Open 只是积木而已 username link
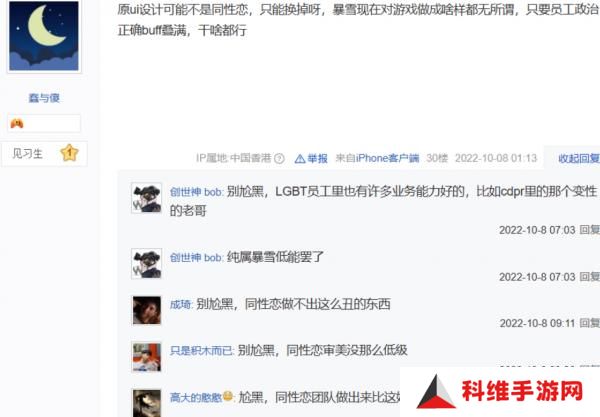The image size is (600, 417). point(202,350)
